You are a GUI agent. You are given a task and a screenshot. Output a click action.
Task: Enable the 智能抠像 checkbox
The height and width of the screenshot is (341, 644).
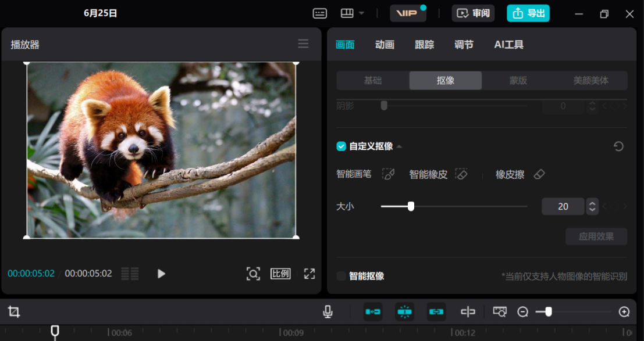pyautogui.click(x=341, y=277)
